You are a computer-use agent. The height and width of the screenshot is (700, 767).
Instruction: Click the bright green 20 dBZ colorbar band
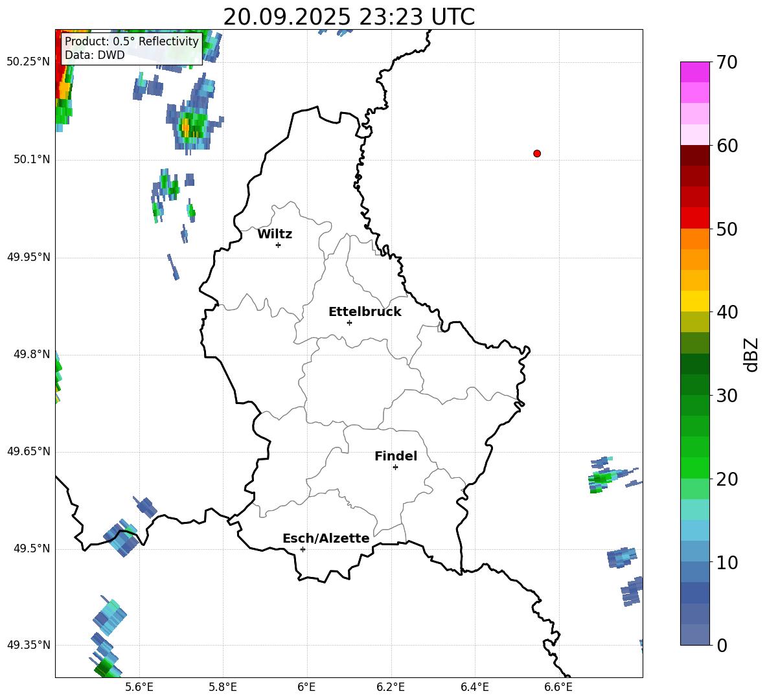(x=694, y=468)
